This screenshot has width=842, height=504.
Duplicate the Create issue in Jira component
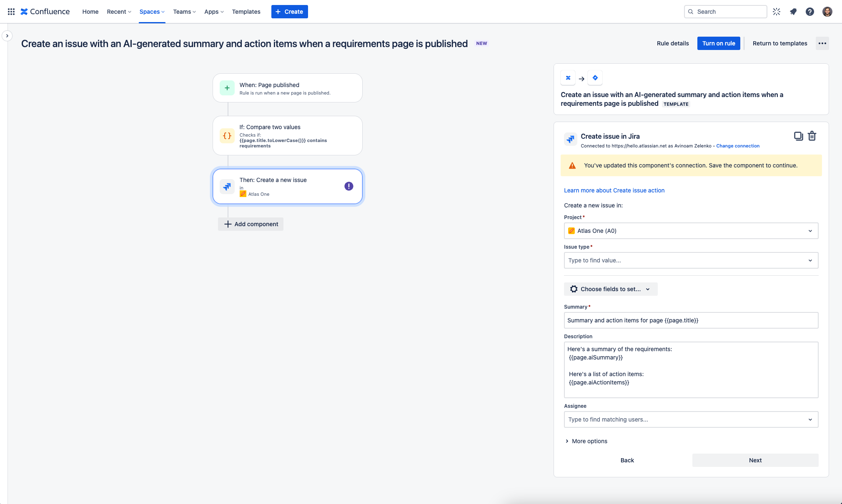coord(798,136)
